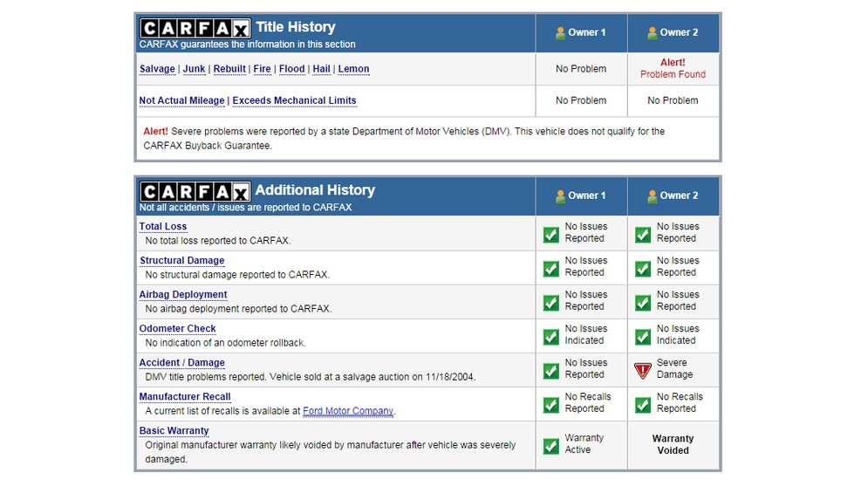Open the Airbag Deployment link

(x=183, y=295)
